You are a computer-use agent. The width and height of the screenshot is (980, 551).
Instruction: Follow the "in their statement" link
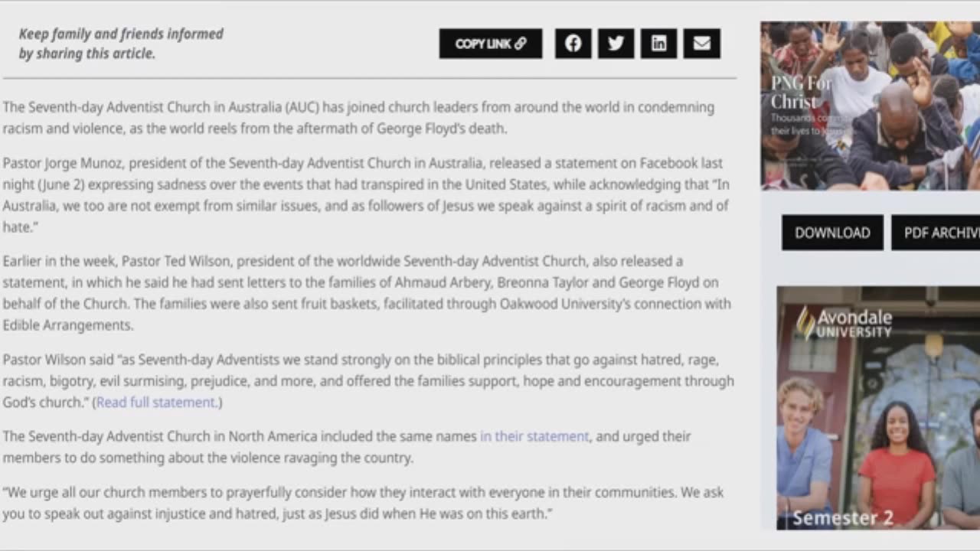click(534, 436)
